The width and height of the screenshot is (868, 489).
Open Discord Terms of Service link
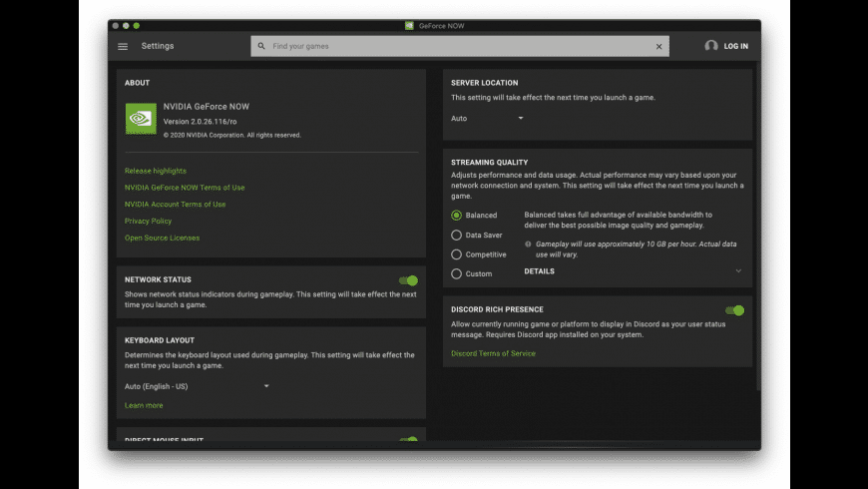493,353
